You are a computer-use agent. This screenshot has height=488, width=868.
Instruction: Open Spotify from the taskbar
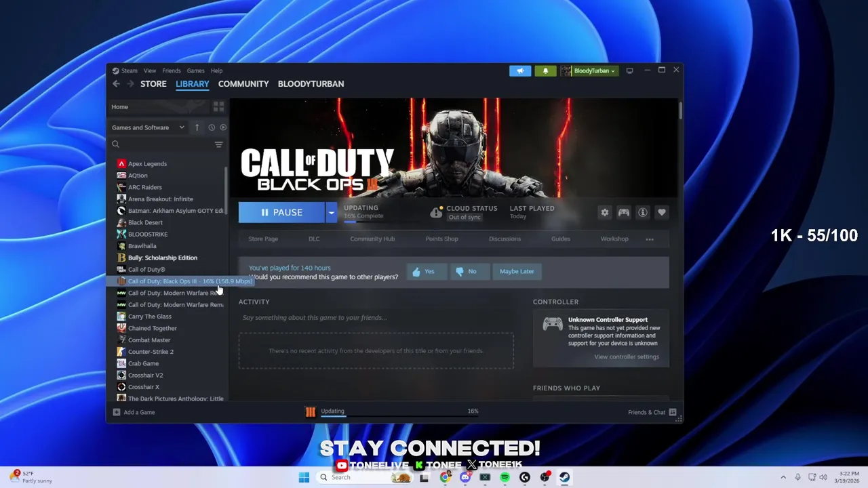click(x=505, y=477)
